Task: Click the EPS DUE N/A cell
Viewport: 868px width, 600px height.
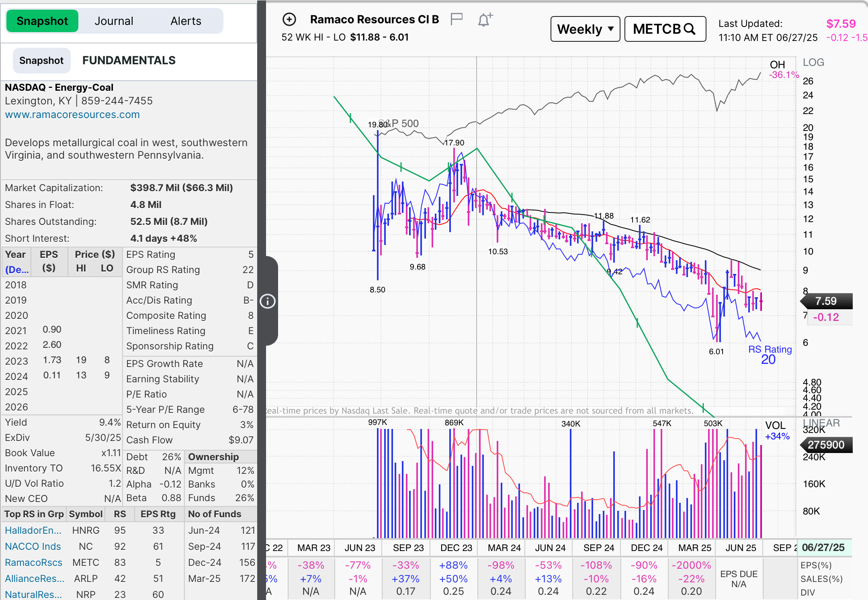Action: (739, 579)
